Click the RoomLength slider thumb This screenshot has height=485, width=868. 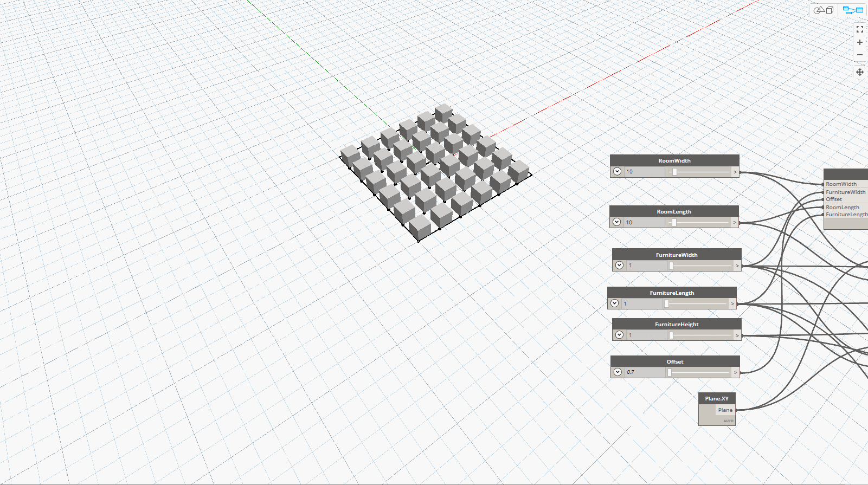click(674, 222)
